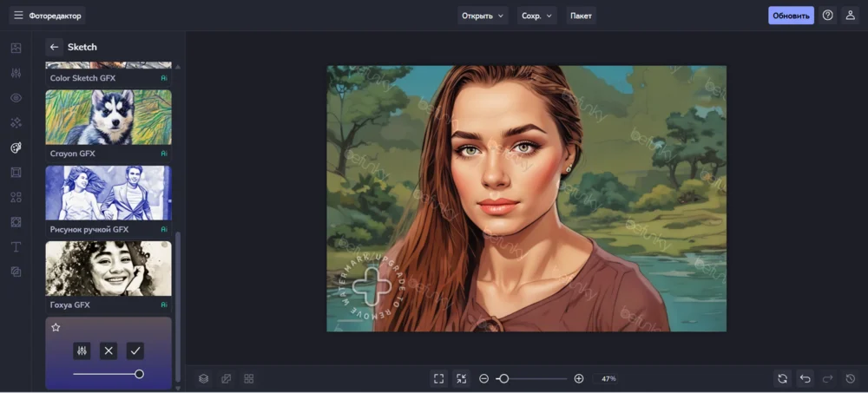Open the effect settings sliders button
Image resolution: width=868 pixels, height=393 pixels.
82,350
